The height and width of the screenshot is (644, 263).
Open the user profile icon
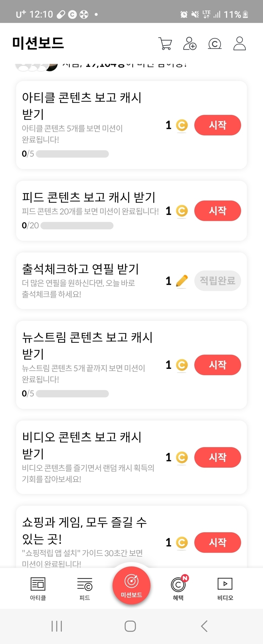[x=240, y=44]
